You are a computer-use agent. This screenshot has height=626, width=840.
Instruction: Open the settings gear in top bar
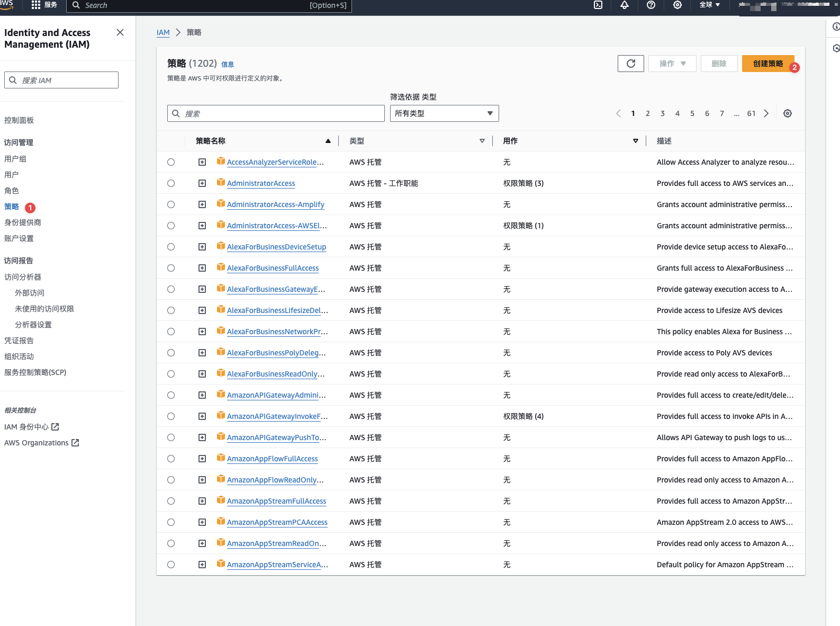pos(678,5)
